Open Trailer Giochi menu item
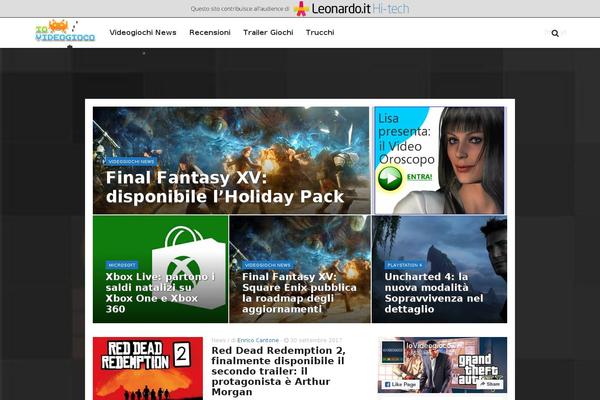This screenshot has height=400, width=600. (x=268, y=33)
